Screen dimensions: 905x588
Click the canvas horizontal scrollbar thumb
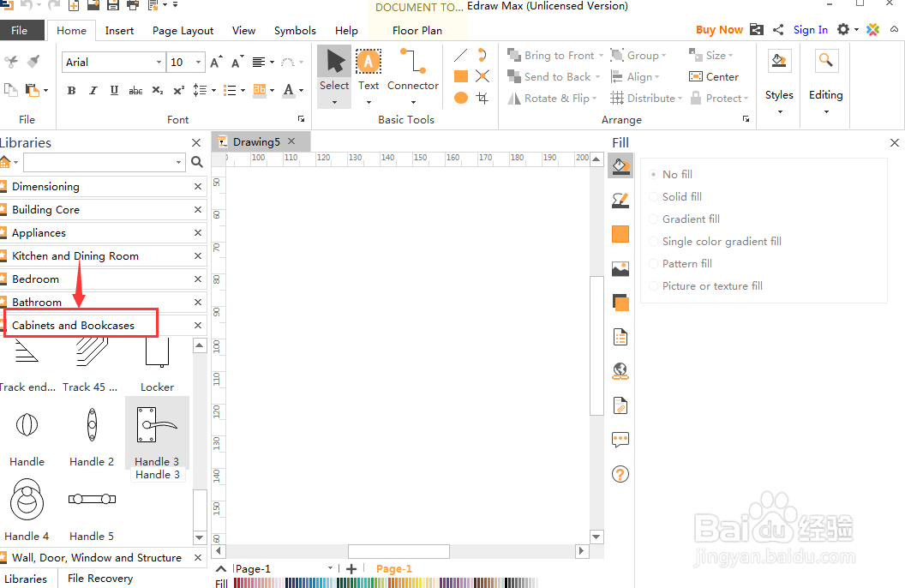[399, 551]
